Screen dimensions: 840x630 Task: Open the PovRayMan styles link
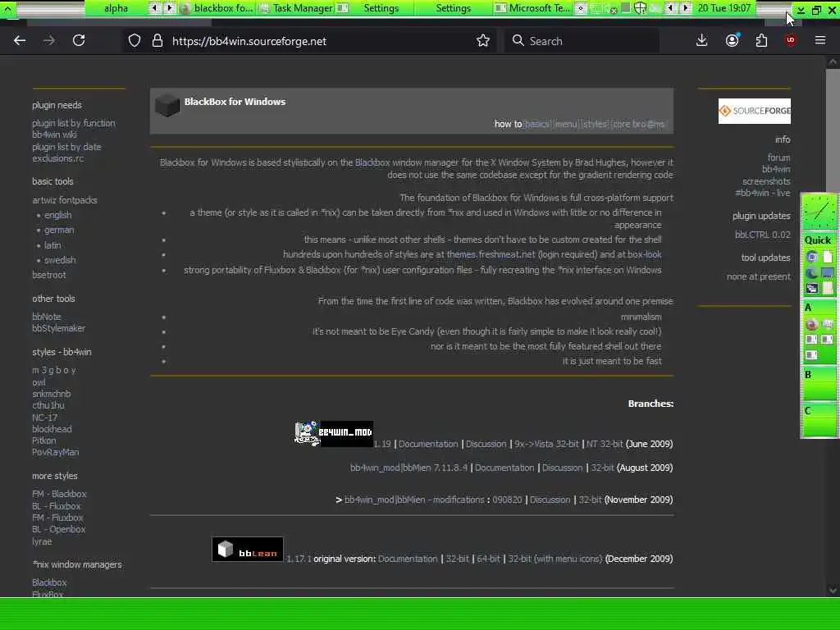(55, 452)
